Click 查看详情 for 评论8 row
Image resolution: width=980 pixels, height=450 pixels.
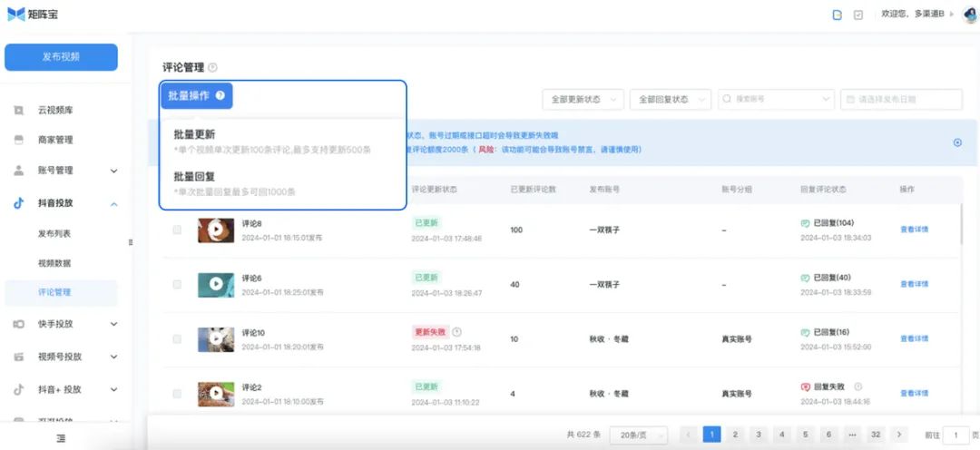coord(914,230)
